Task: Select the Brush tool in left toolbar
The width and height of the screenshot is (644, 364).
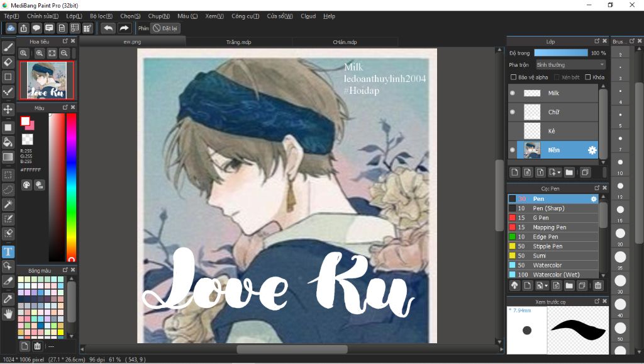Action: point(8,47)
